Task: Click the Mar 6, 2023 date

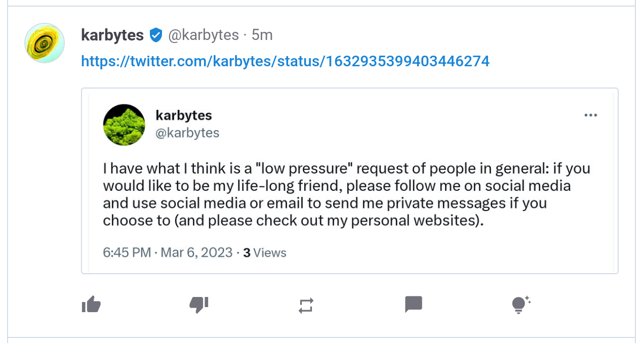Action: click(196, 252)
